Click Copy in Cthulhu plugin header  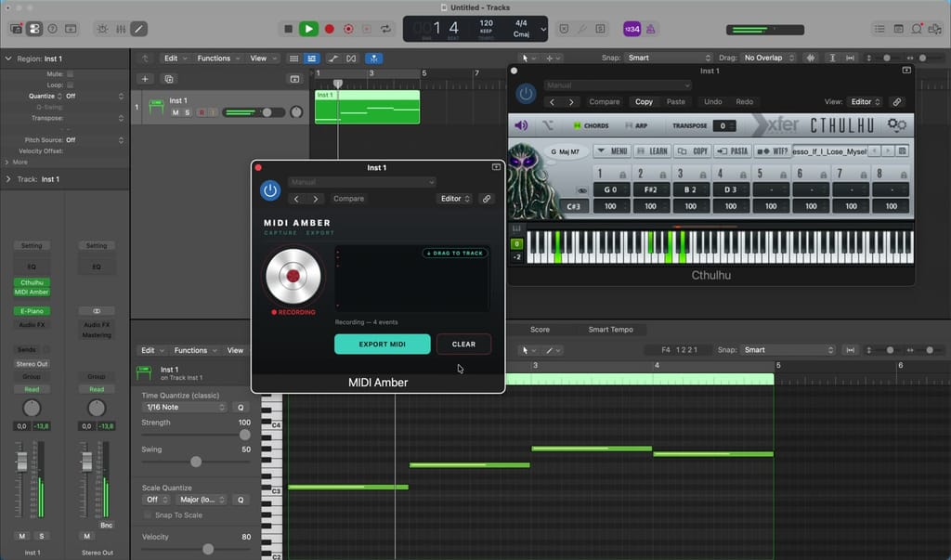pyautogui.click(x=644, y=102)
